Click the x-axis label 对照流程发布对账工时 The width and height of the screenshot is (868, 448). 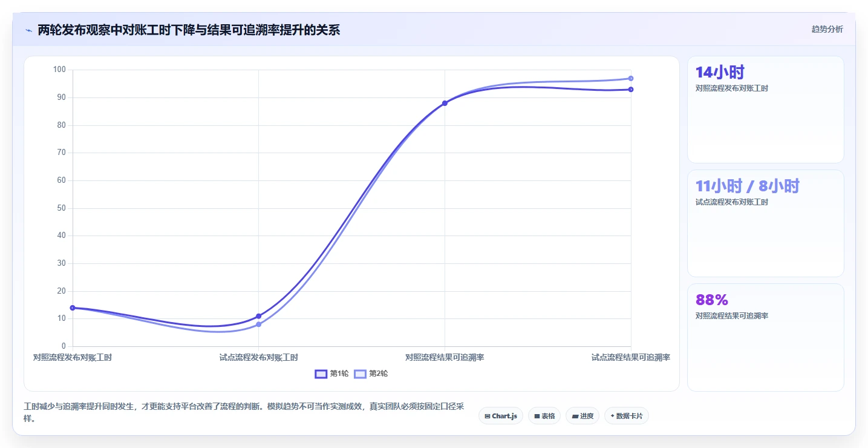(73, 357)
